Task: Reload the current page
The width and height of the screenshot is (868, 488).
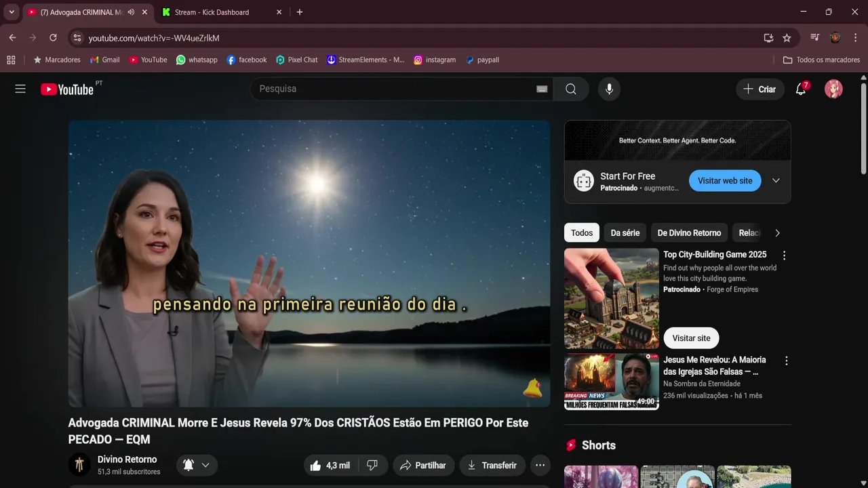Action: coord(53,38)
